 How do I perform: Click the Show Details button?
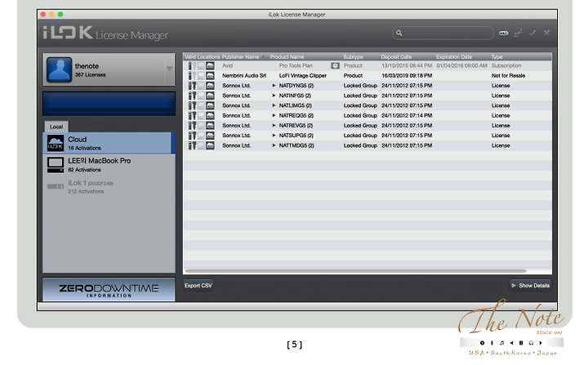point(530,286)
